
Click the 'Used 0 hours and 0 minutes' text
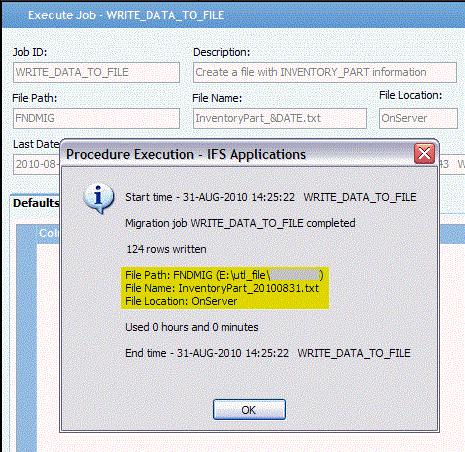192,327
